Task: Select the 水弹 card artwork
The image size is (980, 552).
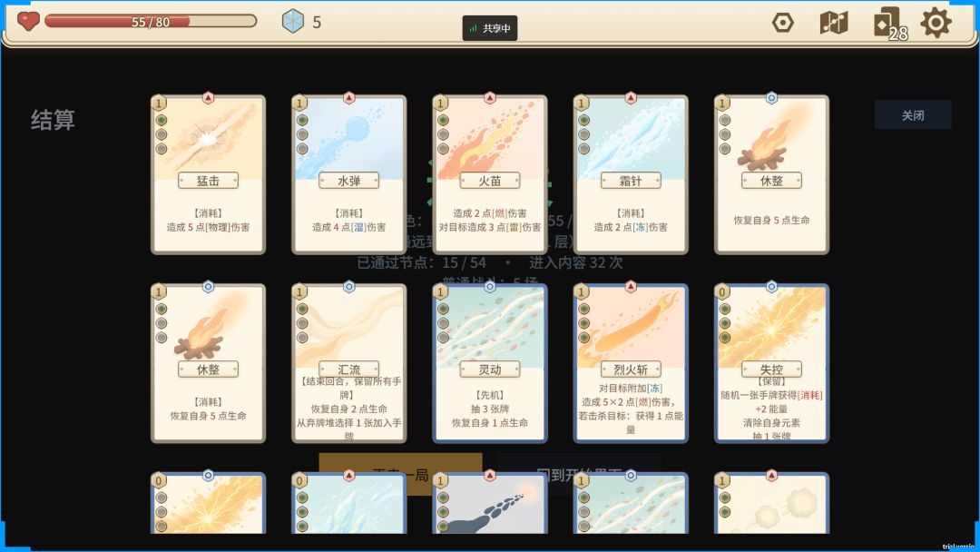Action: pos(348,139)
